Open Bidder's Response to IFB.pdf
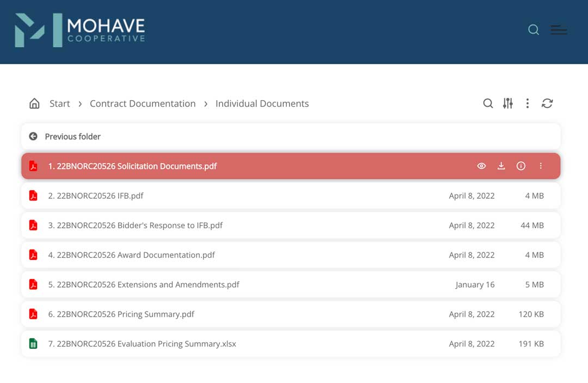Image resolution: width=588 pixels, height=383 pixels. (x=291, y=225)
